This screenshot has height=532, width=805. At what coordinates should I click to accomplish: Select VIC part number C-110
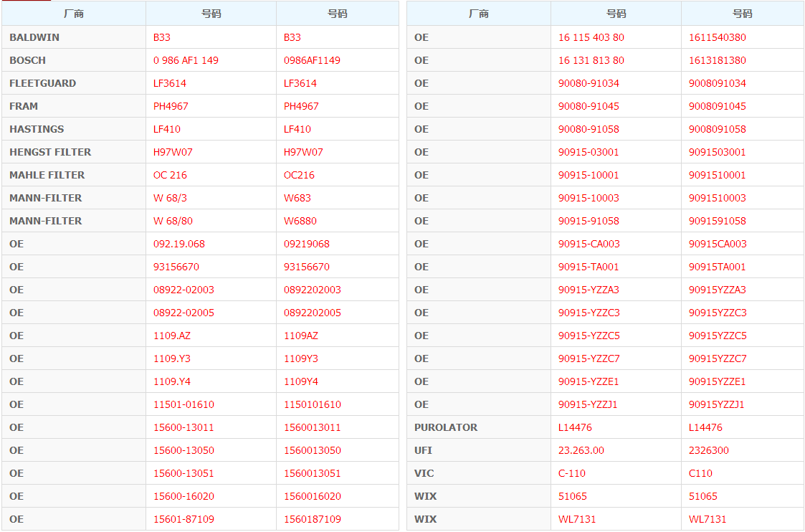[571, 473]
